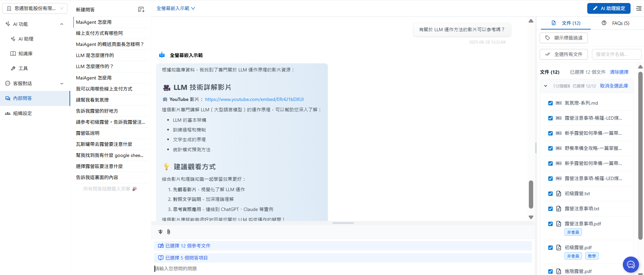Switch to the FAQs (5) tab

pos(616,23)
